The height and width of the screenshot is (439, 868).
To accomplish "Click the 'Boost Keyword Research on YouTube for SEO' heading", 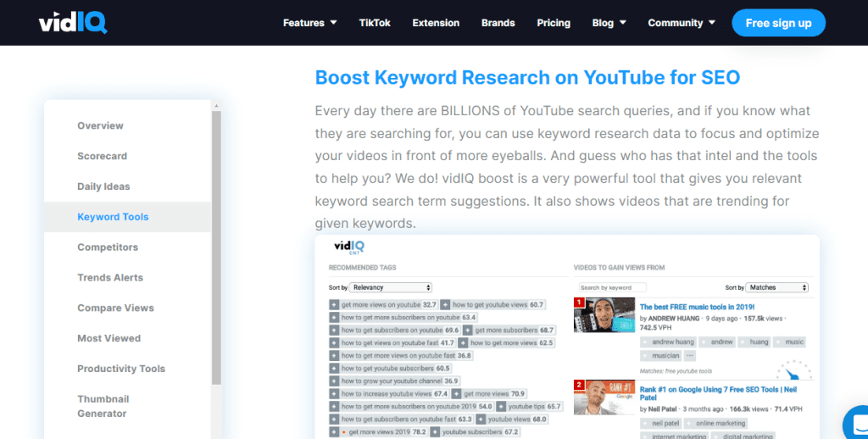I will (x=527, y=77).
